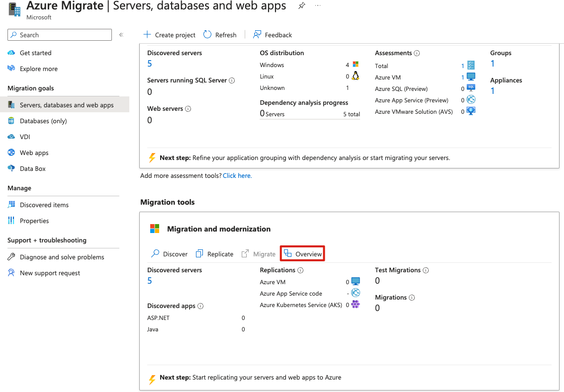The image size is (564, 392).
Task: Click the VDI cloud icon
Action: pyautogui.click(x=11, y=137)
